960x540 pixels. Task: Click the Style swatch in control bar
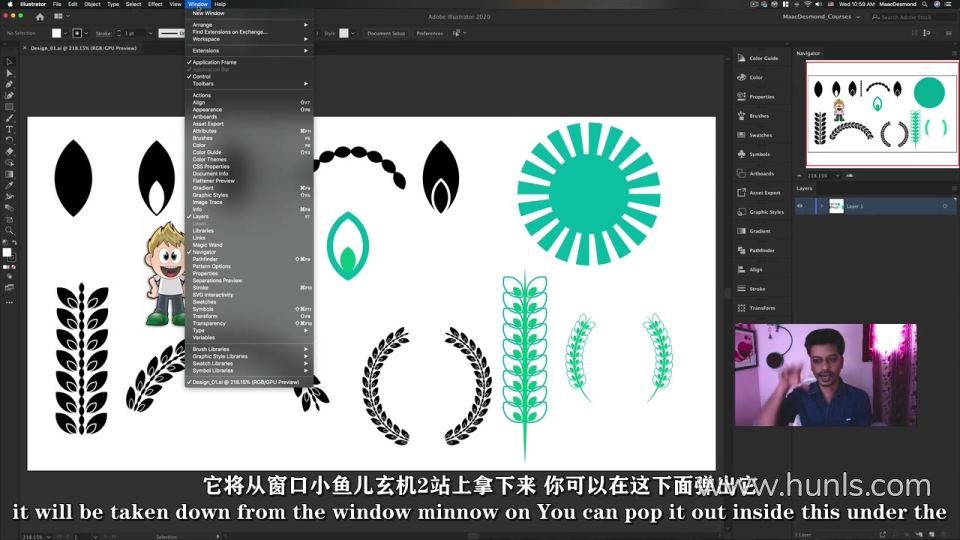click(x=344, y=33)
